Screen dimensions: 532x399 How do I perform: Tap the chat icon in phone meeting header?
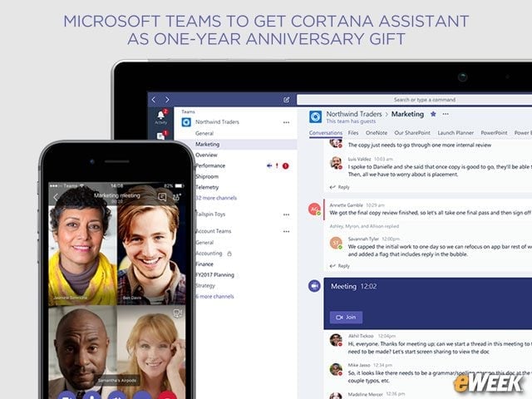[x=162, y=197]
